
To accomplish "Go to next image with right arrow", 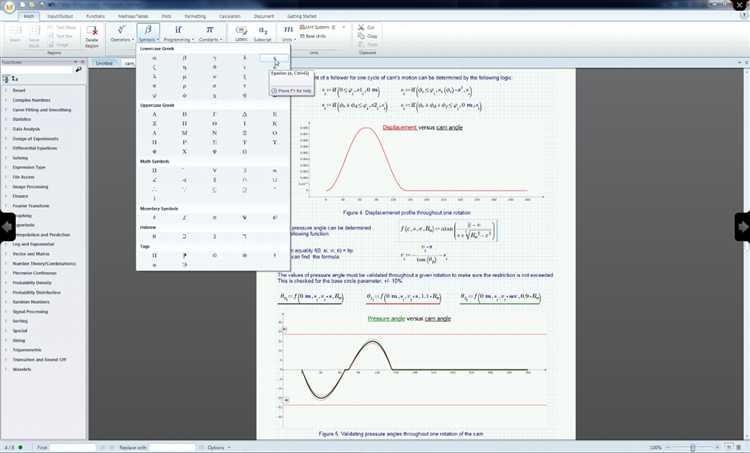I will pyautogui.click(x=742, y=227).
